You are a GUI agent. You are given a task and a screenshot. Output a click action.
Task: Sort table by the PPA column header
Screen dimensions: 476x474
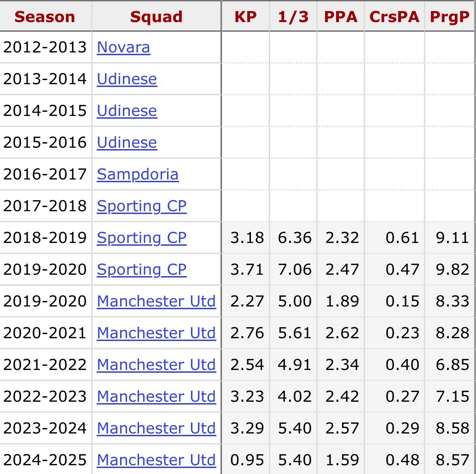(341, 17)
